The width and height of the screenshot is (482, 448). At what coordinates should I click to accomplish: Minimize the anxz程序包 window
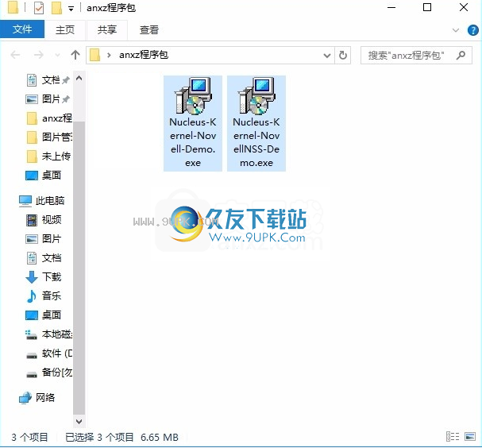(391, 7)
